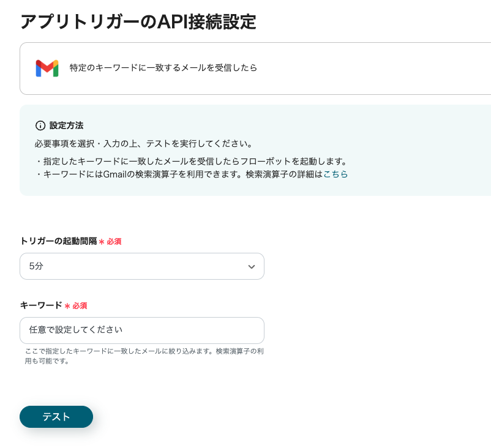Open the トリガーの起動間隔 dropdown showing 5分
The height and width of the screenshot is (448, 491).
[x=142, y=266]
